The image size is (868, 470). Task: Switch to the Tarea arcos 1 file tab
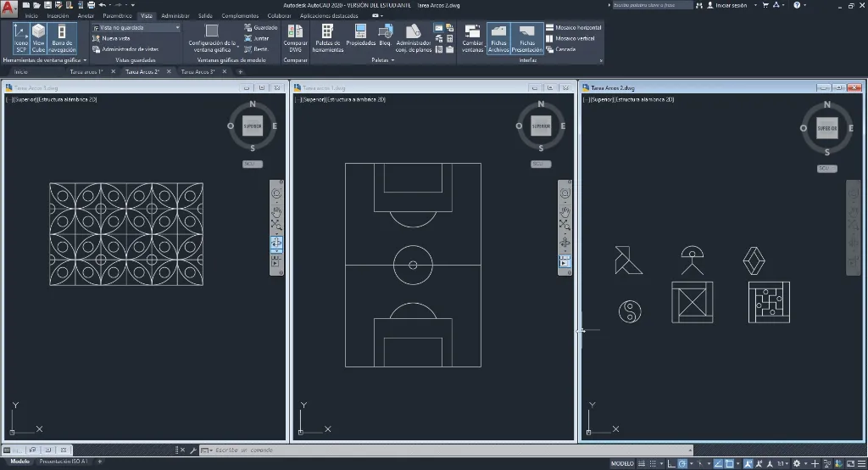coord(86,71)
